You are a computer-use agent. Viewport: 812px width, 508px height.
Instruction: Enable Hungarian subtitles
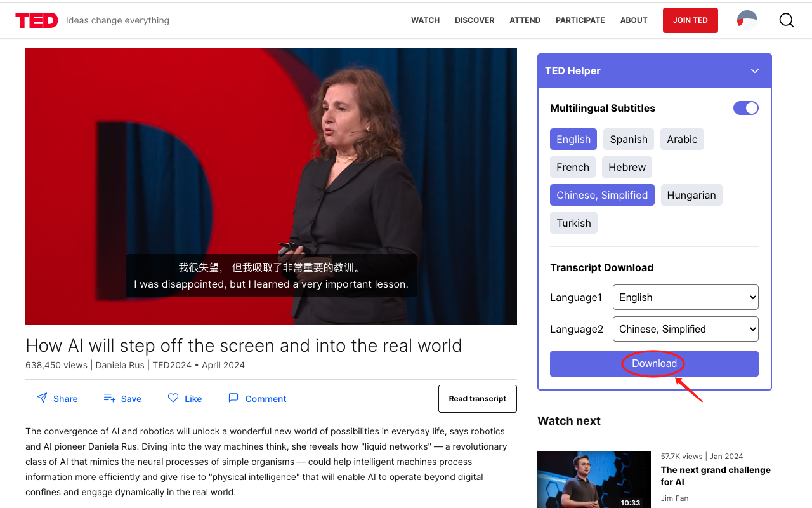[x=691, y=195]
